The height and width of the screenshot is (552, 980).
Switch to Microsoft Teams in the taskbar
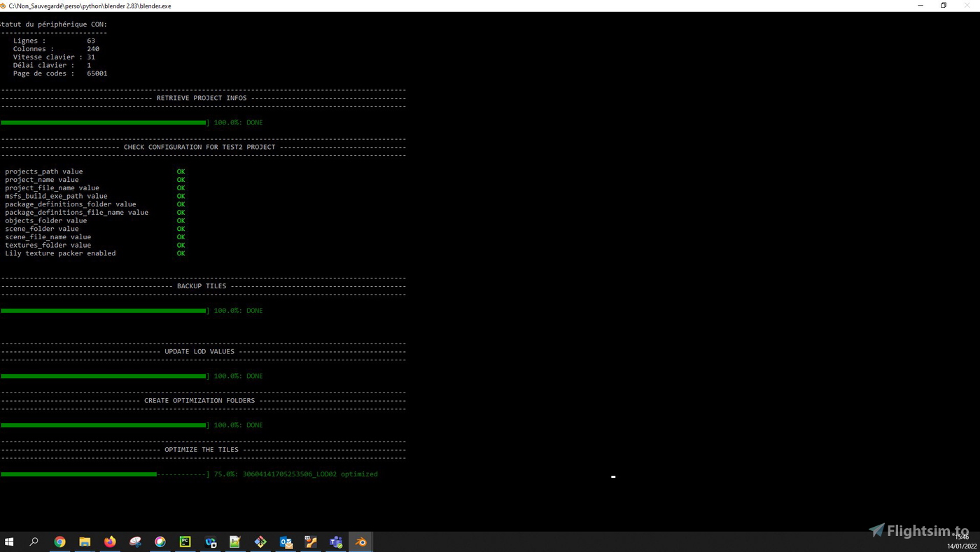[336, 542]
